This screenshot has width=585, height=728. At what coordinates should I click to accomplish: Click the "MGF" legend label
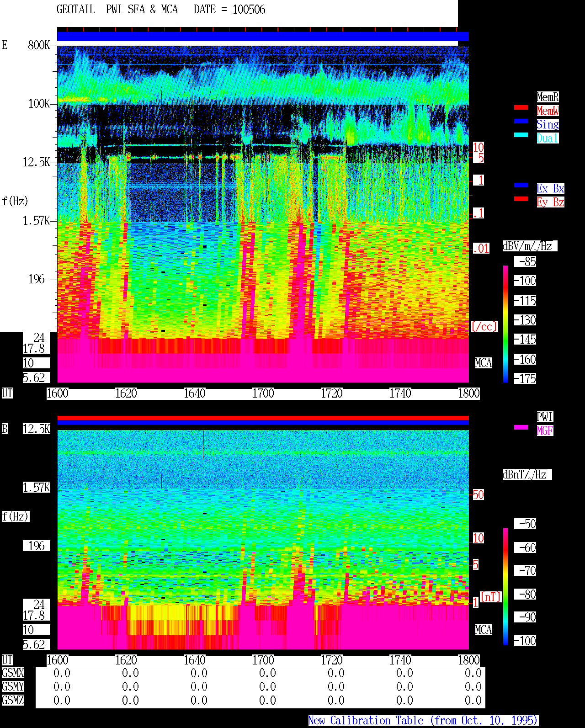(x=545, y=430)
